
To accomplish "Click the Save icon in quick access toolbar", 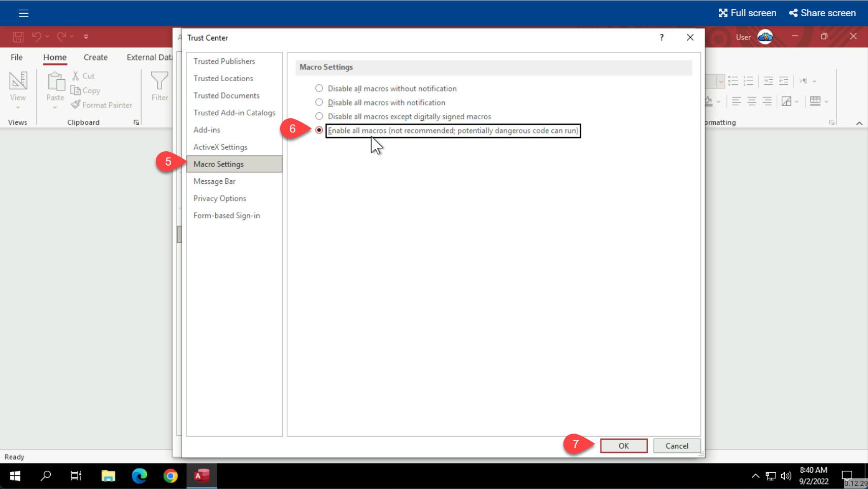I will coord(17,36).
